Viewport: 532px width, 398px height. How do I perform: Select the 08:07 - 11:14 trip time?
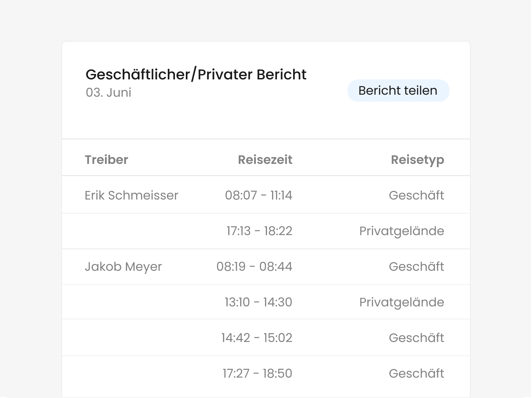pos(259,195)
